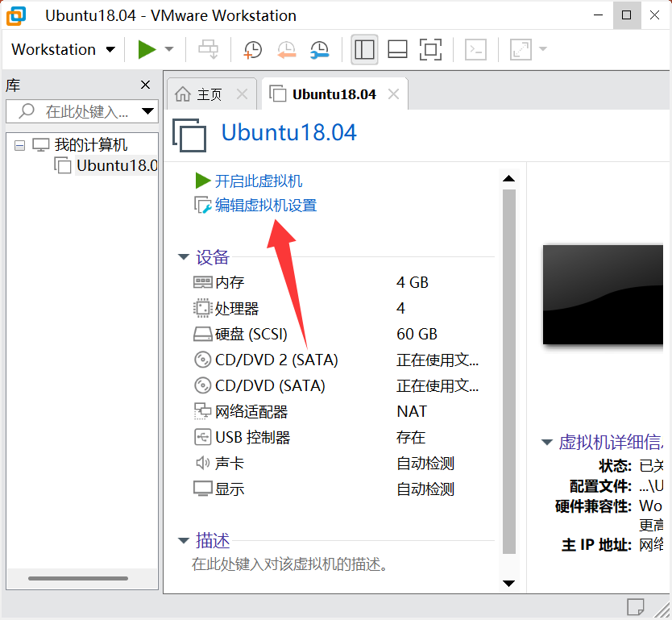Click the network adapter icon
672x620 pixels.
[x=203, y=410]
